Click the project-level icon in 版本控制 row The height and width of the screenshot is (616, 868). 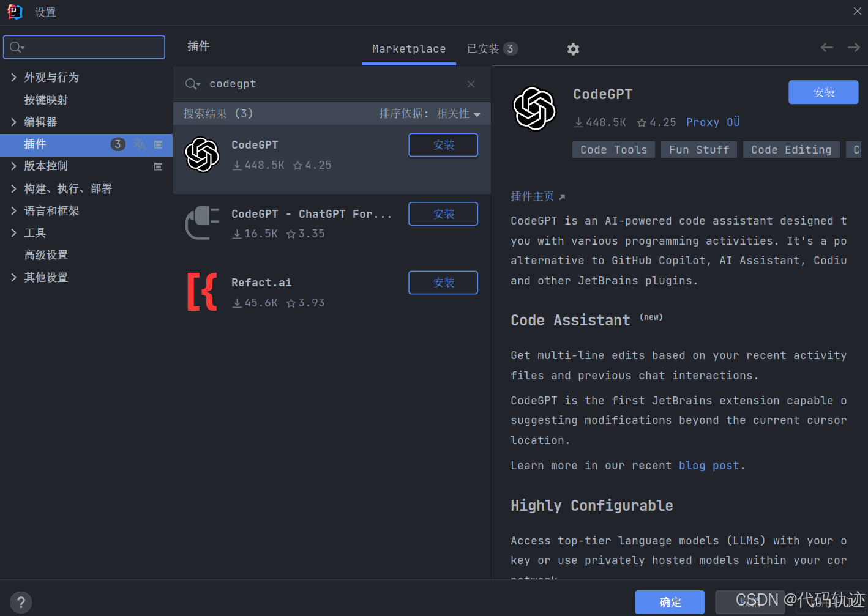[159, 166]
